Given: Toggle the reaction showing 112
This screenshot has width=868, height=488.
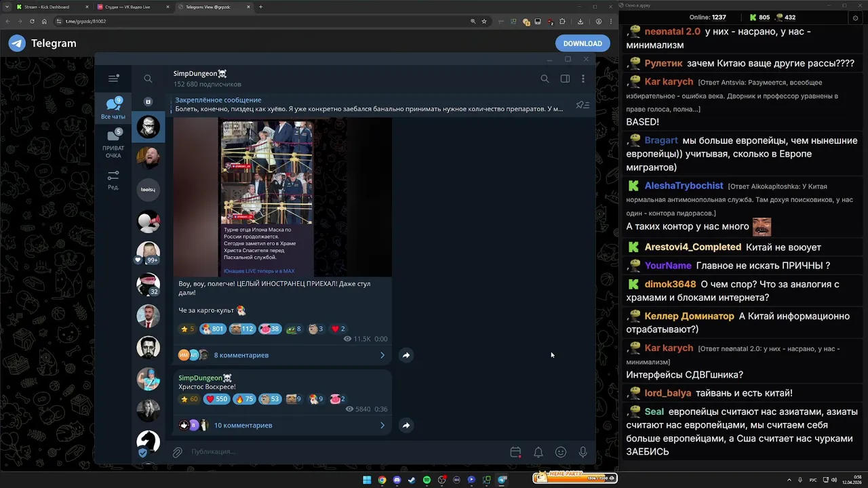Looking at the screenshot, I should tap(241, 329).
